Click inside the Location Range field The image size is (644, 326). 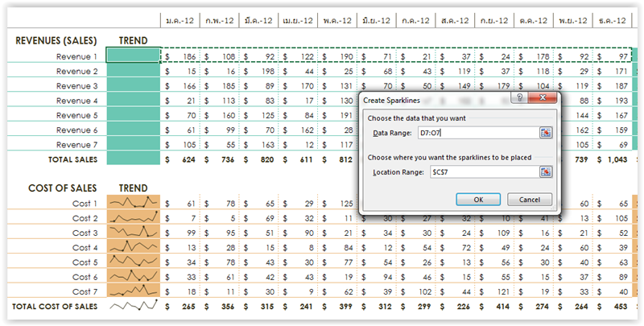485,172
